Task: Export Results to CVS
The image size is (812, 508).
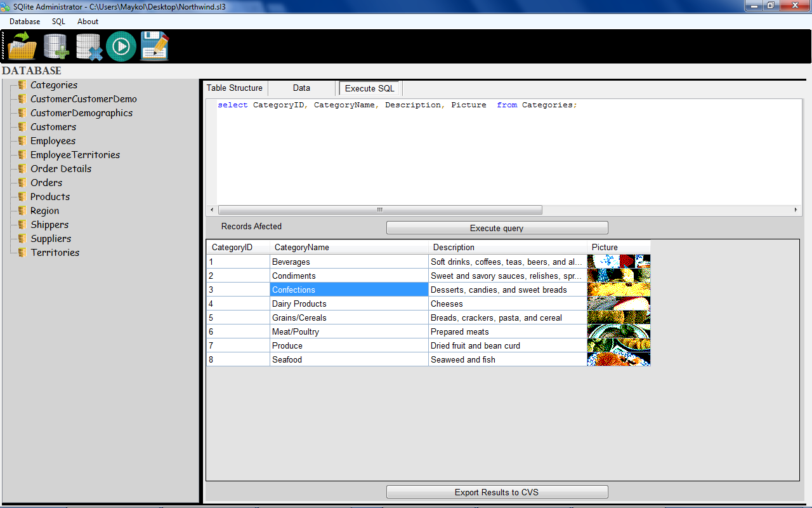Action: click(497, 491)
